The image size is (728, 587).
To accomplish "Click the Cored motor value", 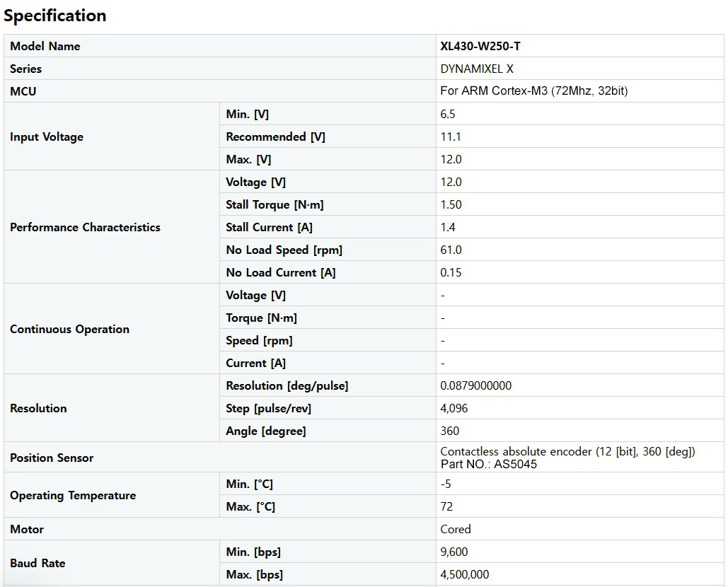I will coord(455,529).
